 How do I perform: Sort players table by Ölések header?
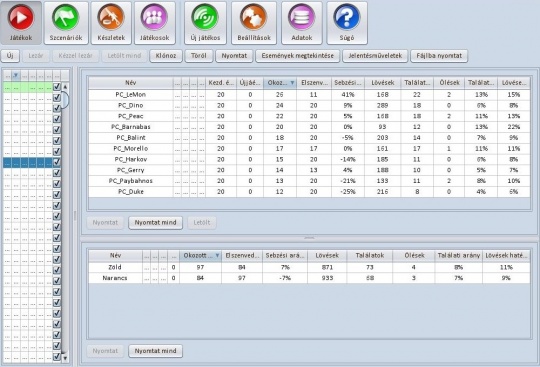pos(449,83)
